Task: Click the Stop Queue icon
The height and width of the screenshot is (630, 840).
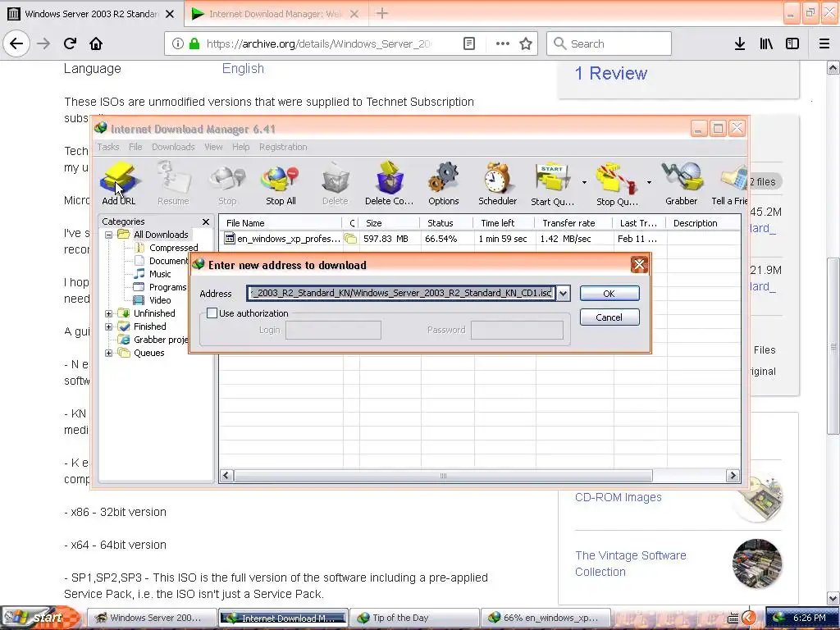Action: pos(617,184)
